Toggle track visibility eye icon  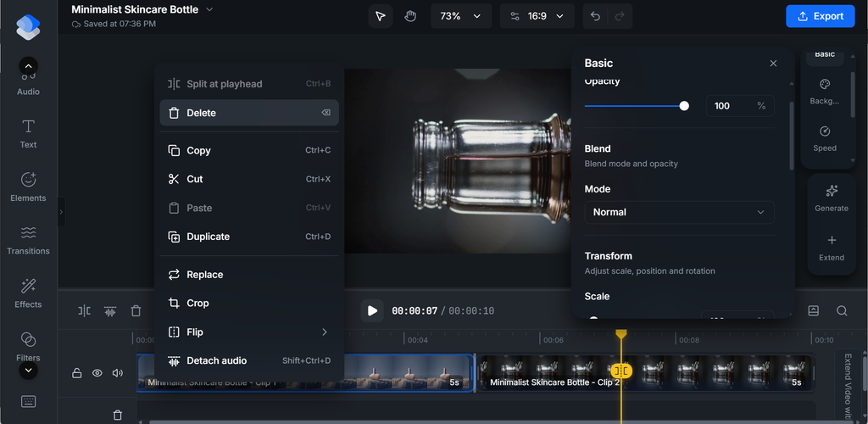pyautogui.click(x=97, y=373)
